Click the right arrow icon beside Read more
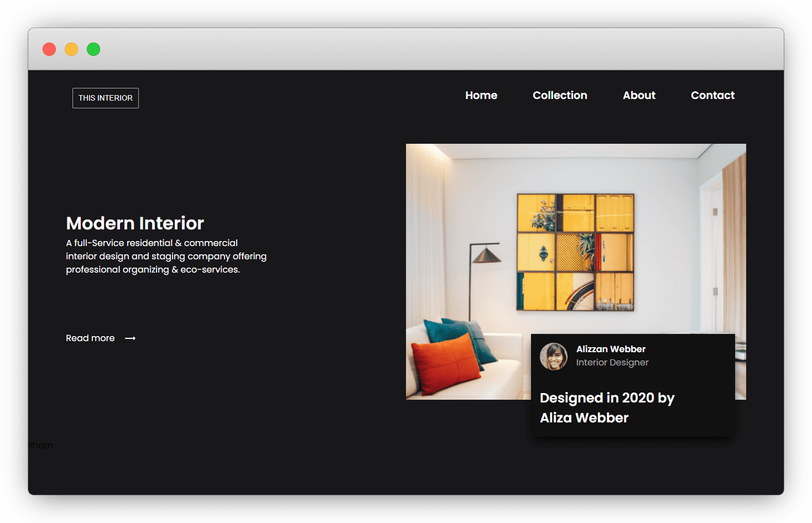This screenshot has width=812, height=523. point(130,338)
